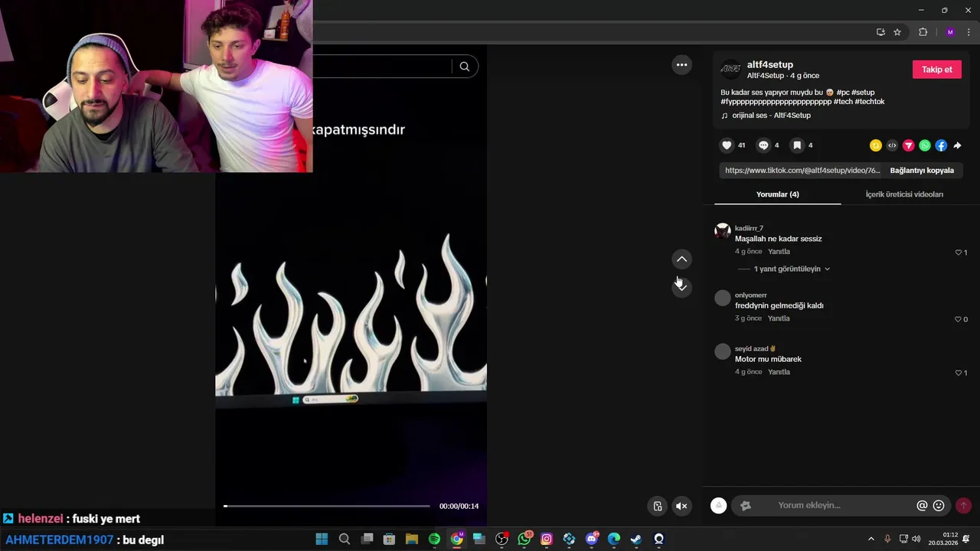The width and height of the screenshot is (980, 551).
Task: Open 'orijinal ses - AltF4Setup' sound link
Action: click(771, 116)
